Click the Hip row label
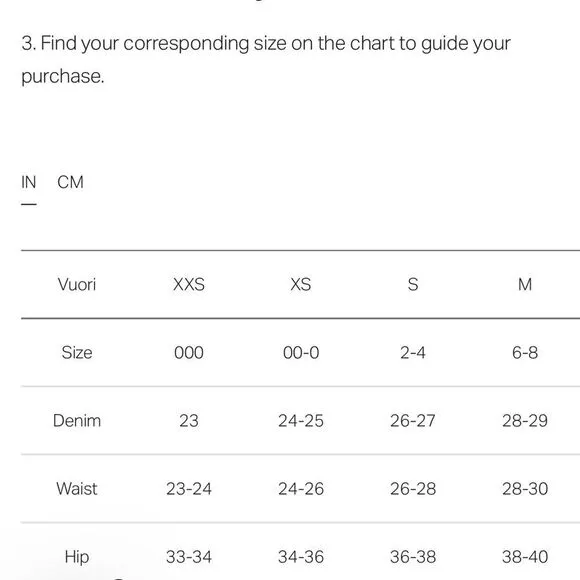This screenshot has height=580, width=580. pos(77,557)
